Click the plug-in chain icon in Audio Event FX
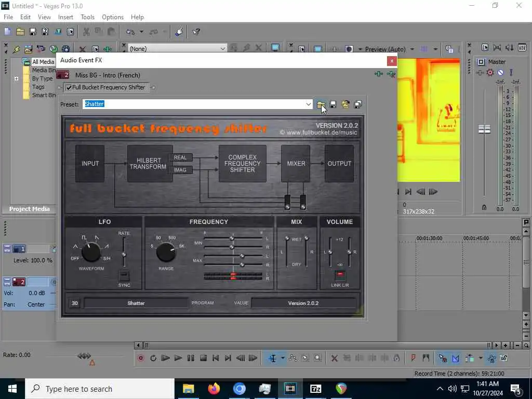 (379, 74)
